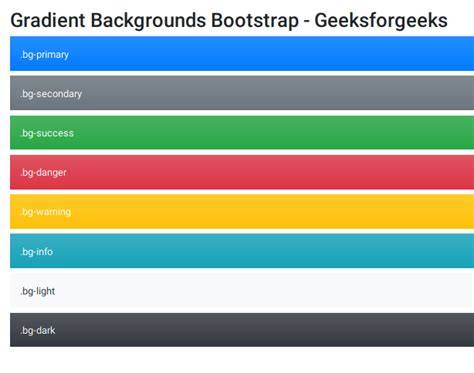
Task: Pick the middle of the green gradient bar
Action: [x=242, y=133]
